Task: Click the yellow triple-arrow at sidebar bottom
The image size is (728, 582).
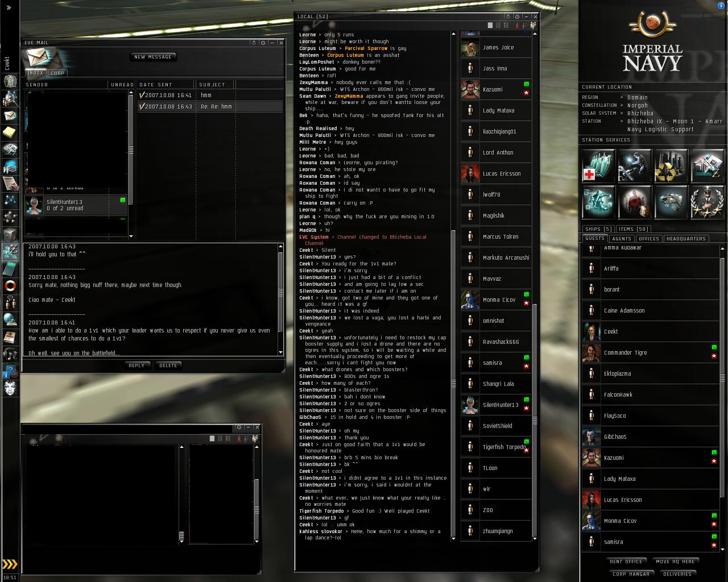Action: tap(10, 564)
